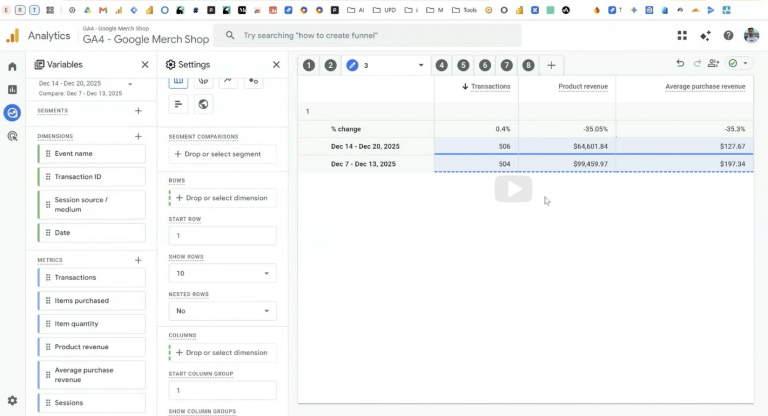
Task: Open the account profile avatar
Action: [751, 35]
